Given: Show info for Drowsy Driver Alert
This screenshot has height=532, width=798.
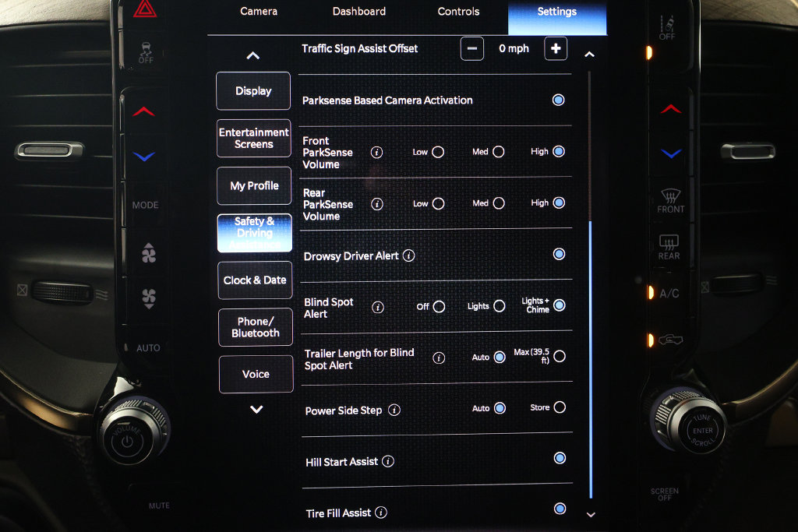Looking at the screenshot, I should [408, 255].
